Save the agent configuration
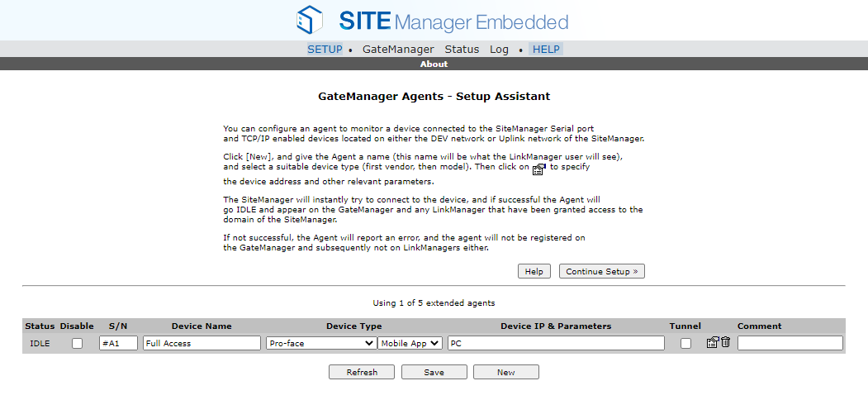868x400 pixels. point(434,372)
